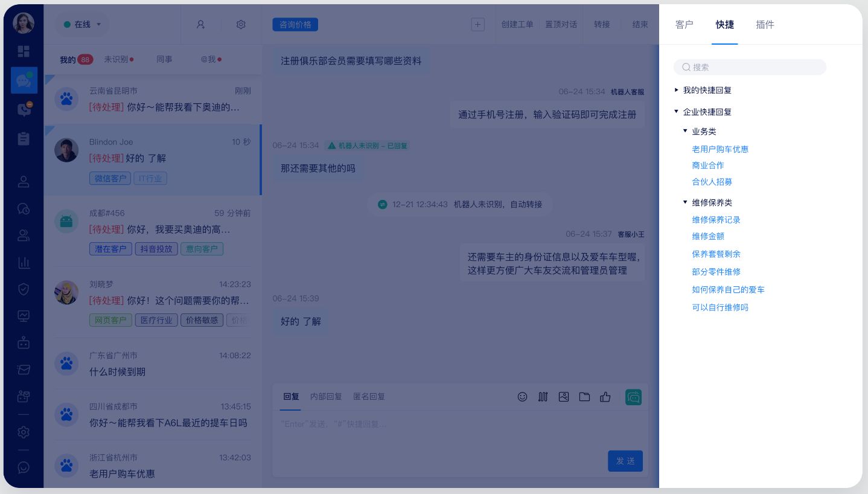This screenshot has height=494, width=868.
Task: Click the plus icon to add tag
Action: [478, 25]
